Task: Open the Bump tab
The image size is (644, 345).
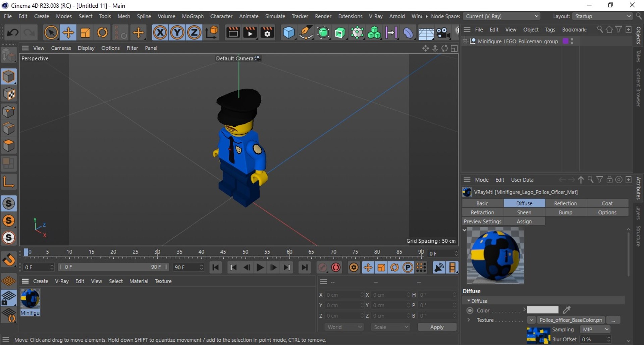Action: click(566, 212)
